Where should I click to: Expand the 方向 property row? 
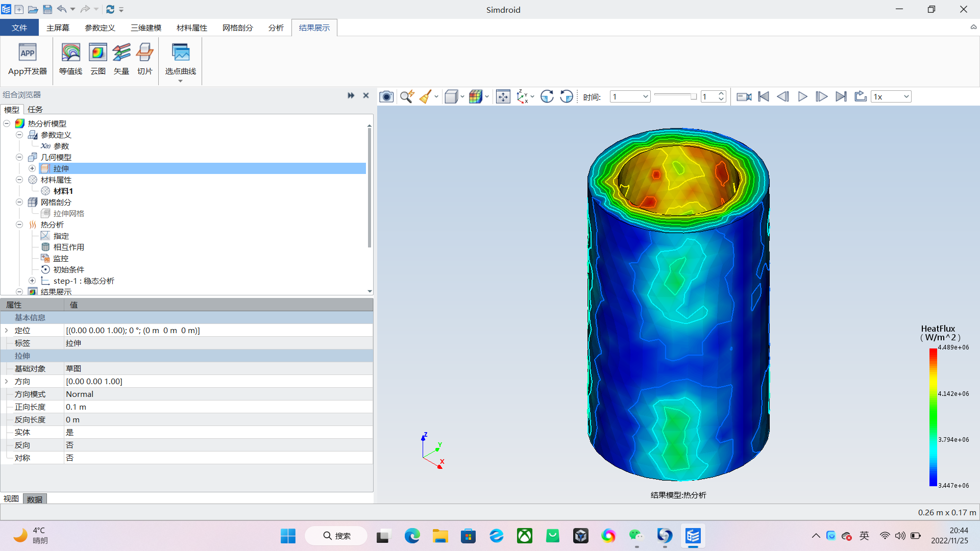[x=7, y=382]
